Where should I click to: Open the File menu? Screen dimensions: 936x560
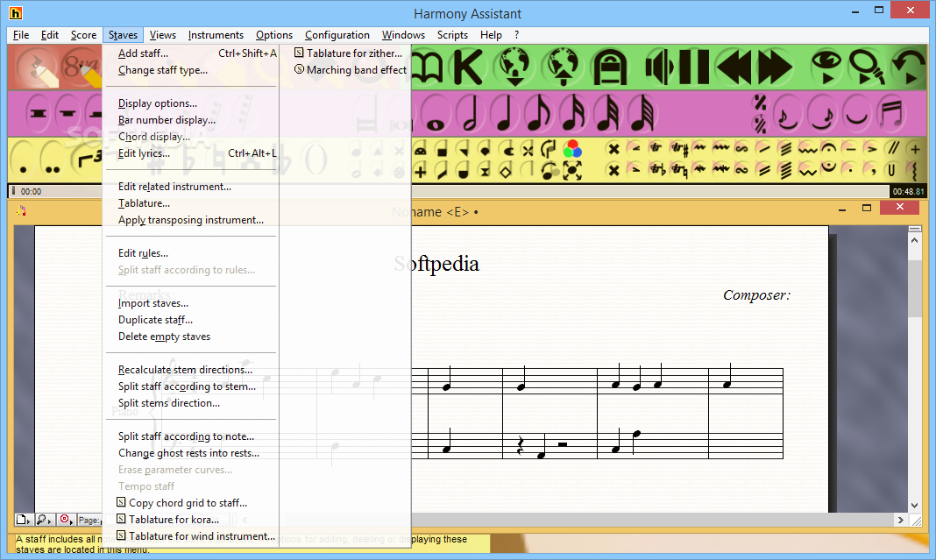click(x=21, y=35)
